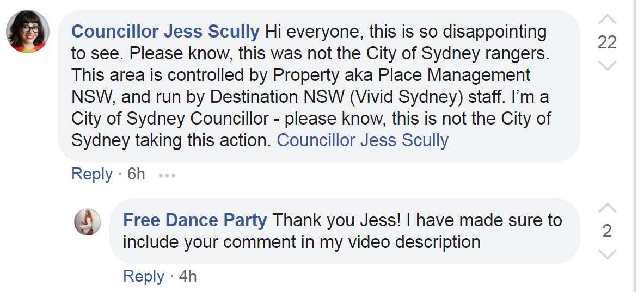This screenshot has width=644, height=292.
Task: Click the vote count of 2
Action: 607,231
